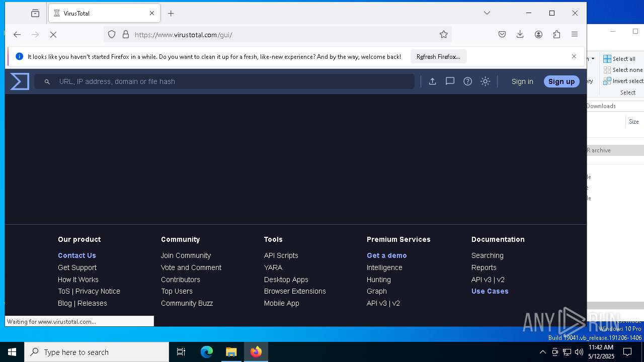Image resolution: width=644 pixels, height=362 pixels.
Task: Click the Refresh Firefox button
Action: pos(438,57)
